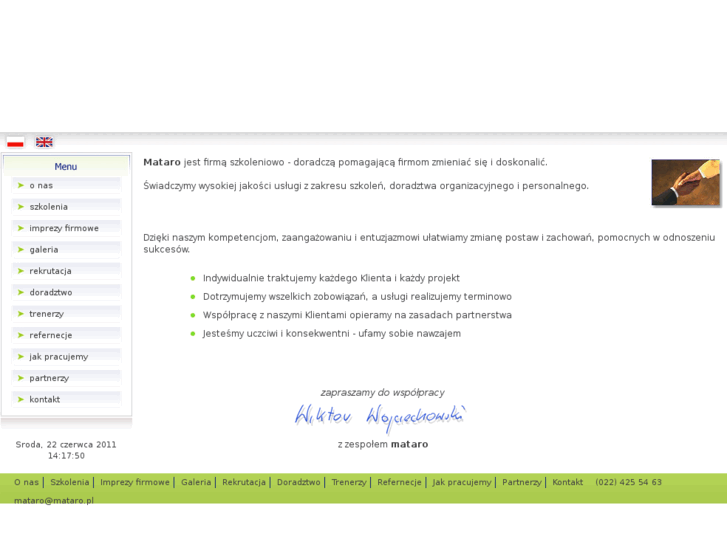The image size is (727, 545).
Task: Click the handshake photo thumbnail
Action: [x=685, y=182]
